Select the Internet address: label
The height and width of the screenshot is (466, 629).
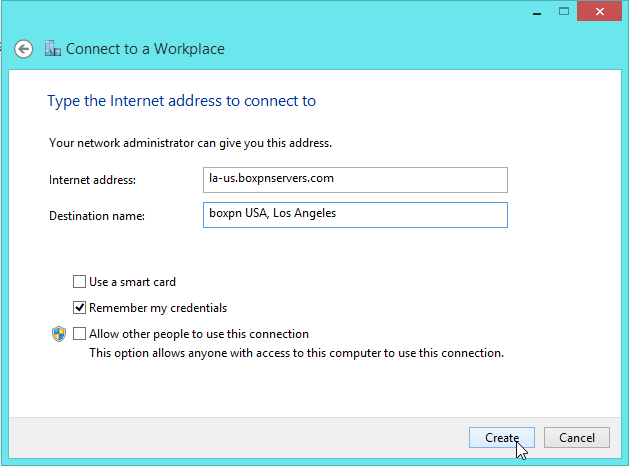[92, 180]
